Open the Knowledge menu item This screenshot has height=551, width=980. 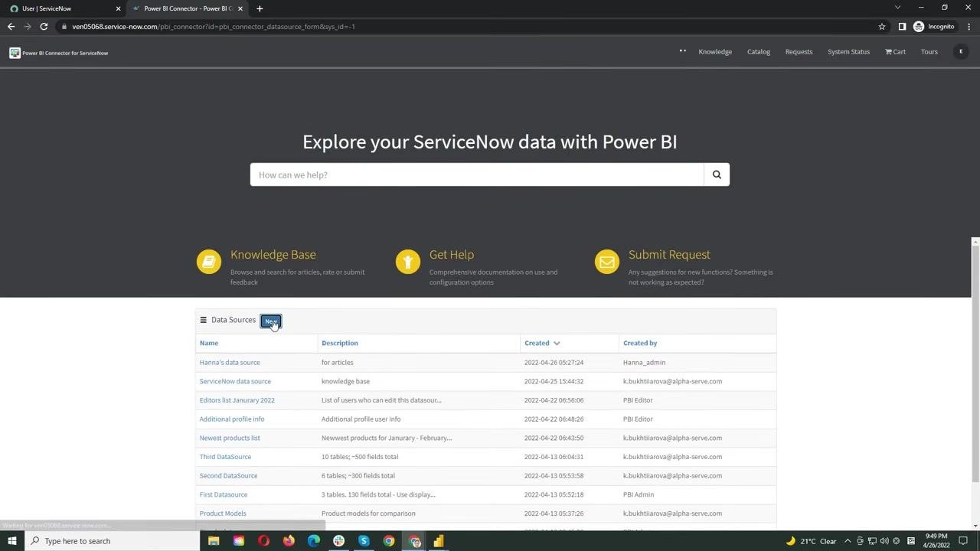point(715,52)
